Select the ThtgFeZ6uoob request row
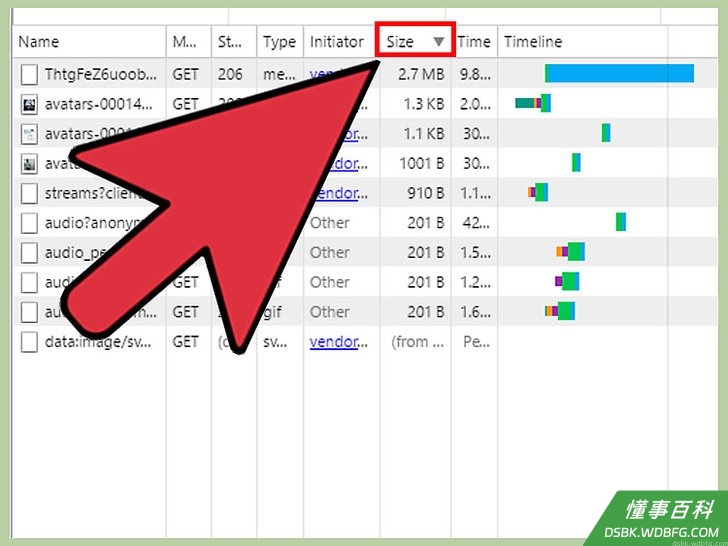The width and height of the screenshot is (728, 546). pyautogui.click(x=365, y=74)
